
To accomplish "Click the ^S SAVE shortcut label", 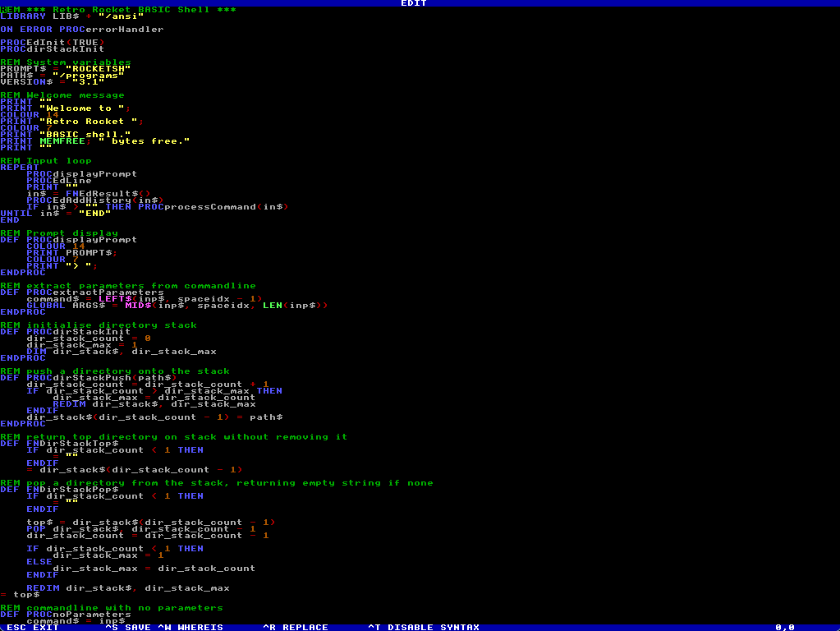I will [x=128, y=627].
